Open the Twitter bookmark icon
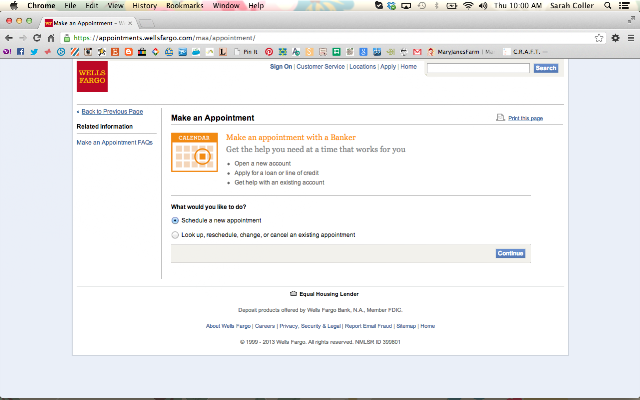The height and width of the screenshot is (400, 640). pyautogui.click(x=34, y=52)
